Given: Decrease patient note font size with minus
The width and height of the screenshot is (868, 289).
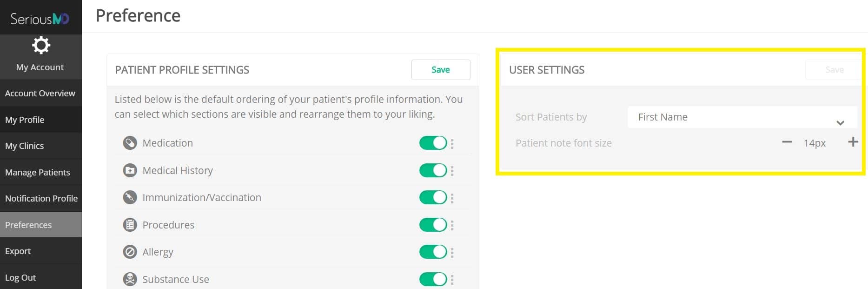Looking at the screenshot, I should pos(787,142).
